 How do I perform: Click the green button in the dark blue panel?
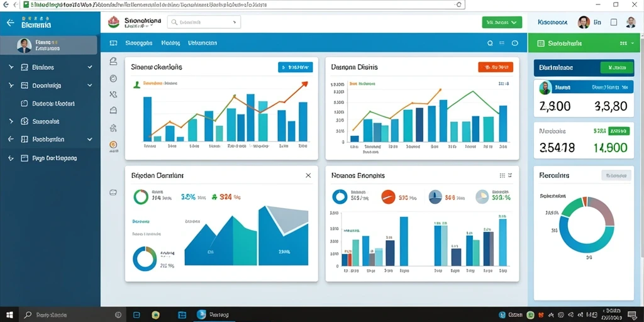(616, 68)
